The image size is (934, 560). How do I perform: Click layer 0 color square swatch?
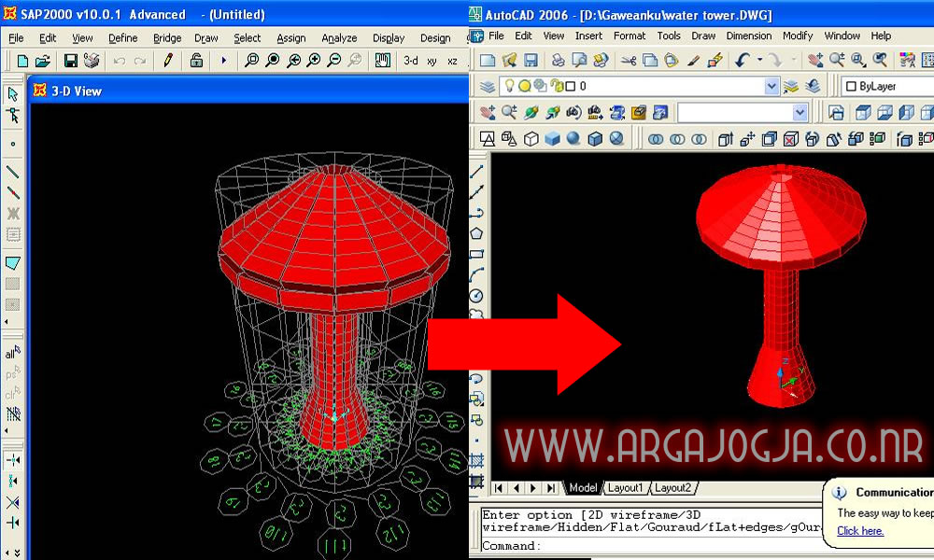(x=570, y=86)
